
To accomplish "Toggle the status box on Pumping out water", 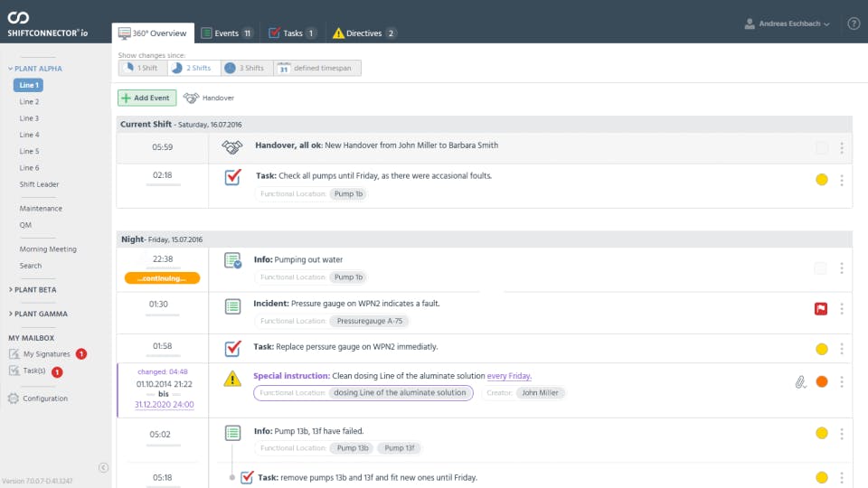I will coord(820,268).
